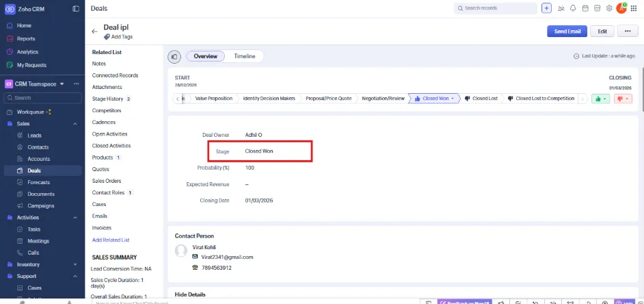
Task: Click Add Tags under the deal name
Action: point(118,36)
